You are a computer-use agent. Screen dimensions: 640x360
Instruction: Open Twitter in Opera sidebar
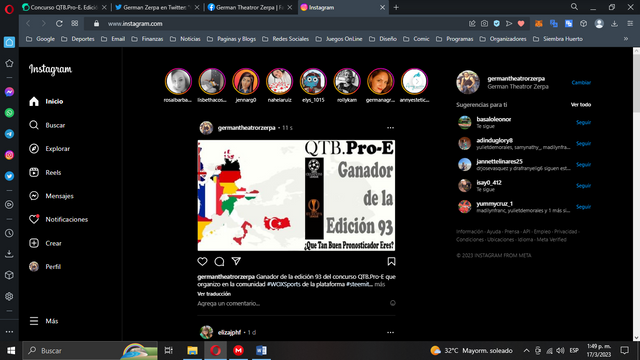coord(9,176)
